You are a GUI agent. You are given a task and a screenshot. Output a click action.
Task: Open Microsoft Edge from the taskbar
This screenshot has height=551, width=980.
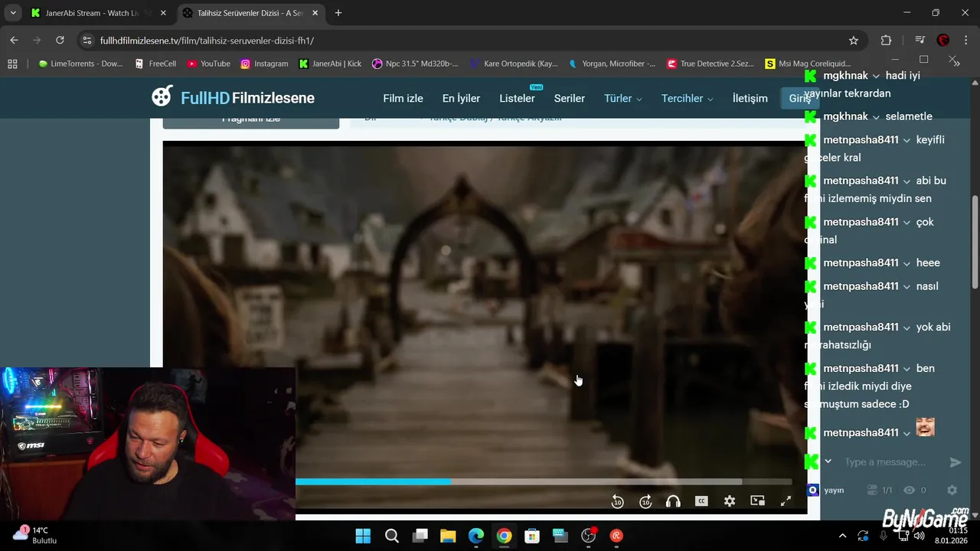476,536
